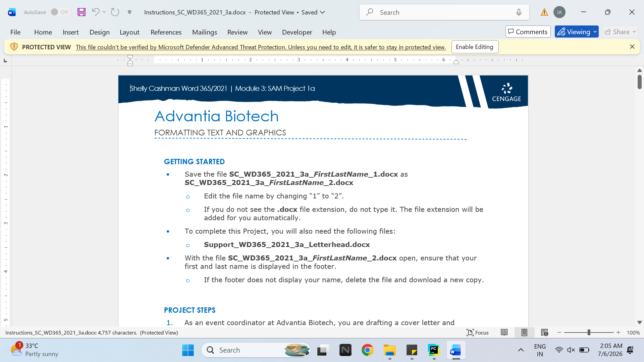
Task: Open the clock and date panel
Action: 610,350
